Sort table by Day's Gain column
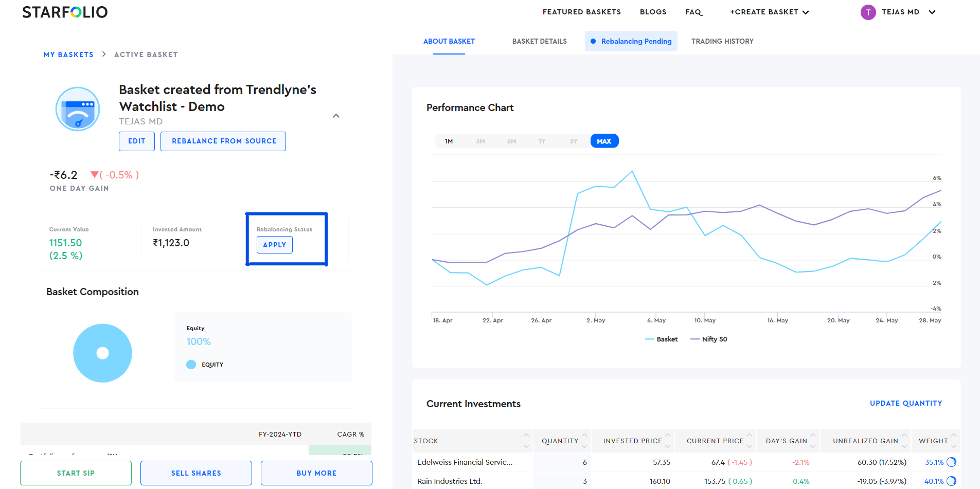980x489 pixels. point(788,441)
